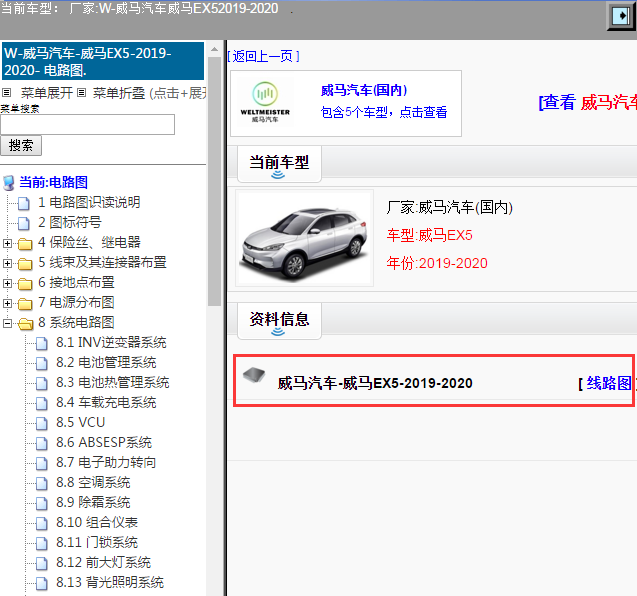The image size is (637, 596).
Task: Select 8.2 电池管理系统
Action: point(106,362)
